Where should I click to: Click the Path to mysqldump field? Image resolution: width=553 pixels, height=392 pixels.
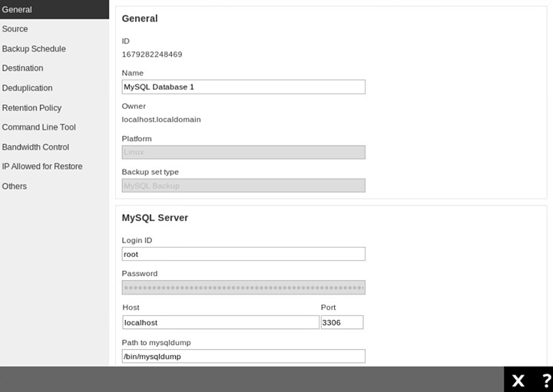tap(243, 357)
